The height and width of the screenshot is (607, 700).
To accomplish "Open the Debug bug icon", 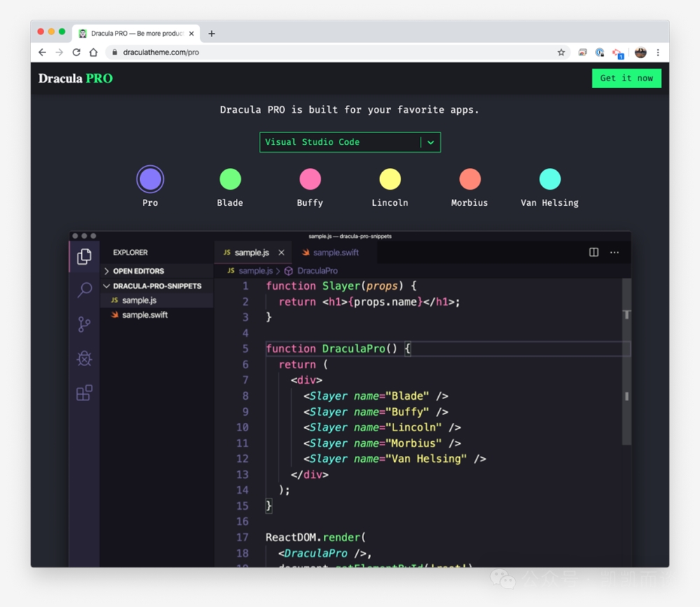I will [84, 358].
